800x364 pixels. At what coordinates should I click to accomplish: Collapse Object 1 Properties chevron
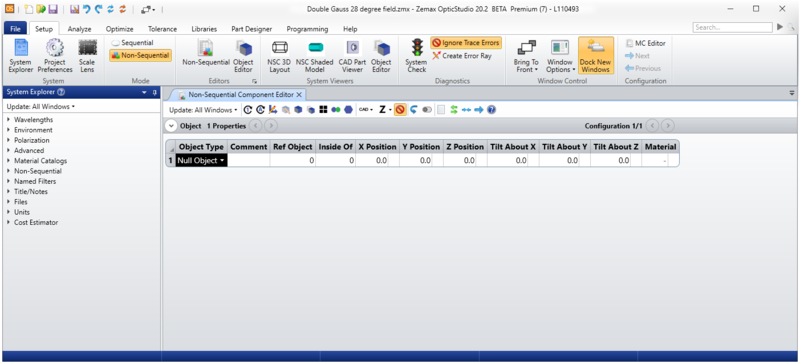172,126
